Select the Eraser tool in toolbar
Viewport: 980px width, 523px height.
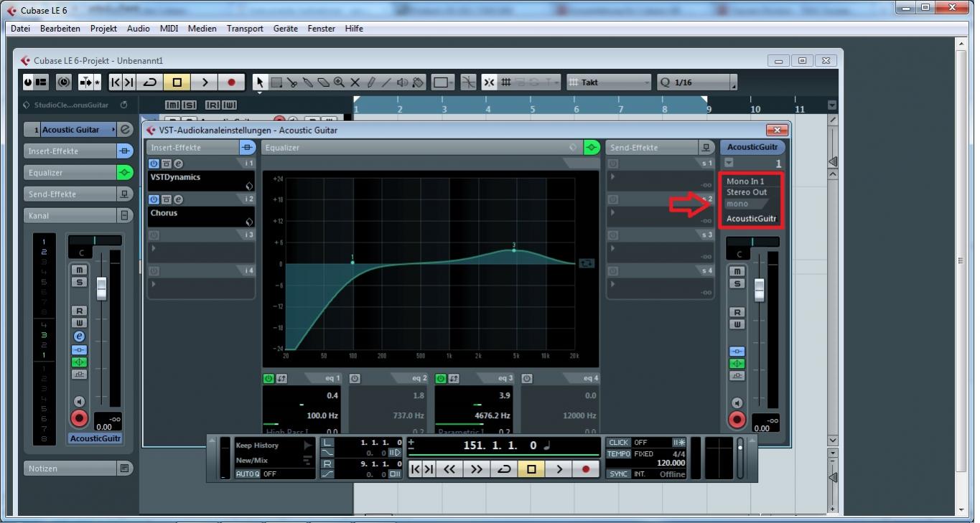coord(324,83)
